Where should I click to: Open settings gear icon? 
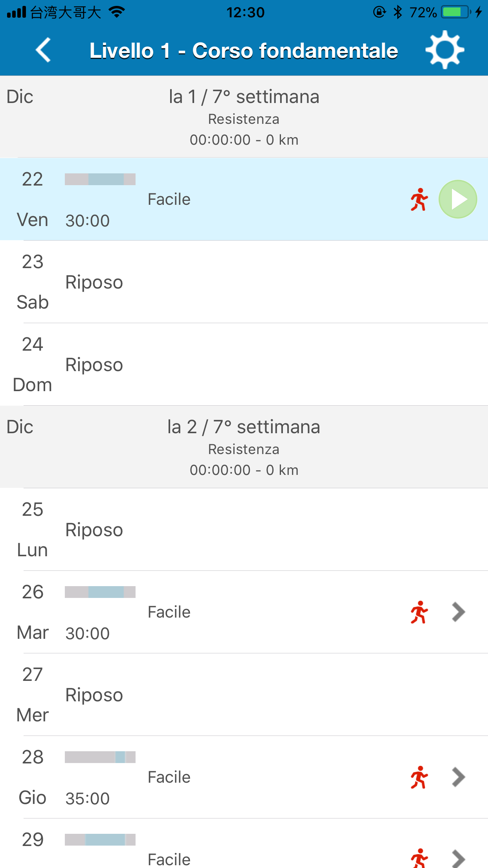click(x=445, y=50)
